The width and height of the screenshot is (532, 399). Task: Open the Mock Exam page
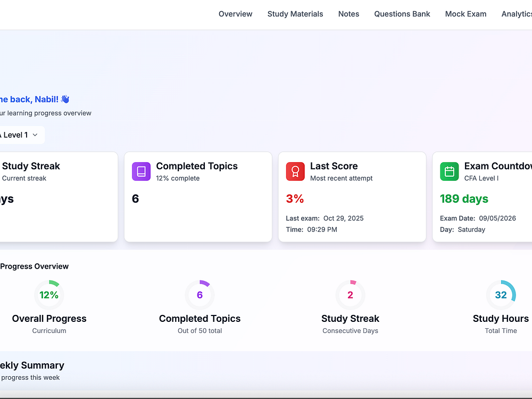pos(465,14)
